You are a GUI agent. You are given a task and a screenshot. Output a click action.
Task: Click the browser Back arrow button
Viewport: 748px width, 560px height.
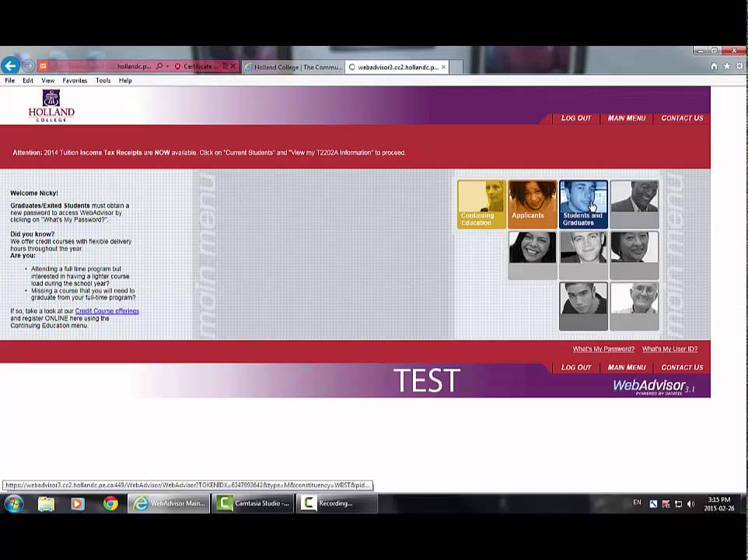tap(10, 65)
